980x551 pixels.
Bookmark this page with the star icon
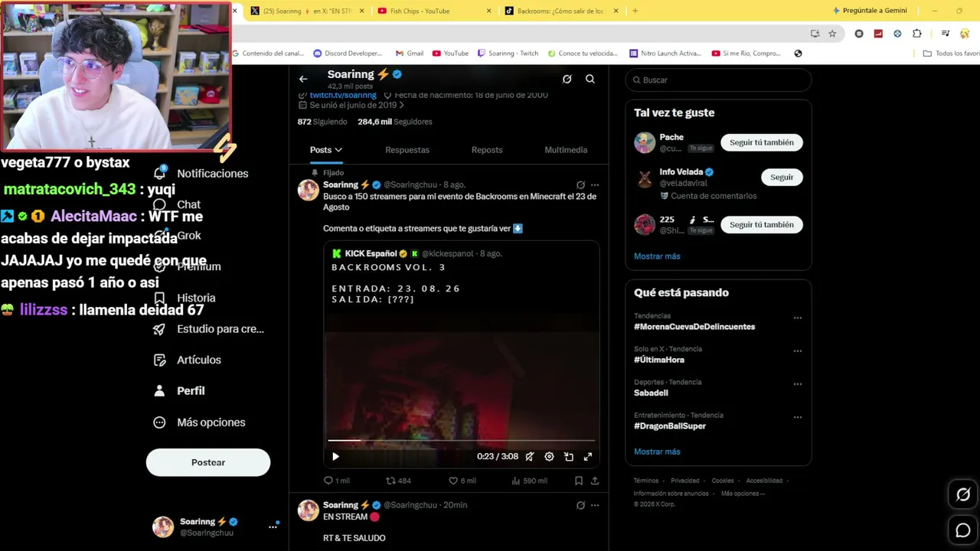pos(832,34)
